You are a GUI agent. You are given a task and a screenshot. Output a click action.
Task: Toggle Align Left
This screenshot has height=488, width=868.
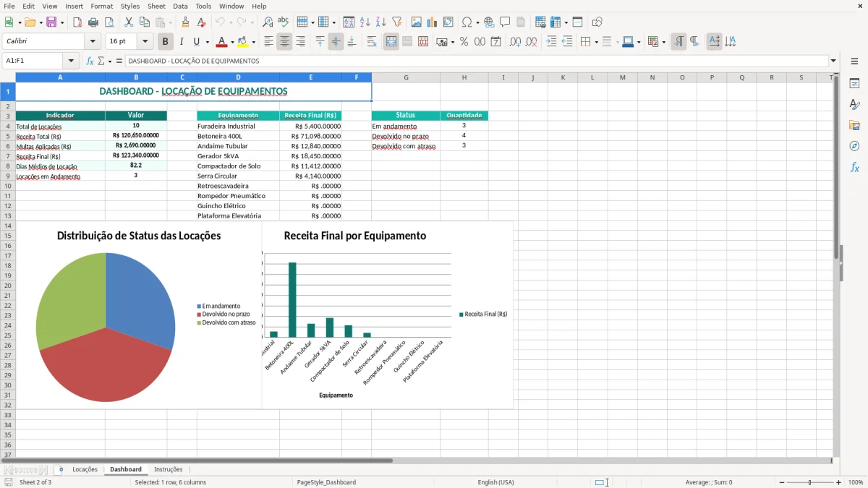[268, 42]
